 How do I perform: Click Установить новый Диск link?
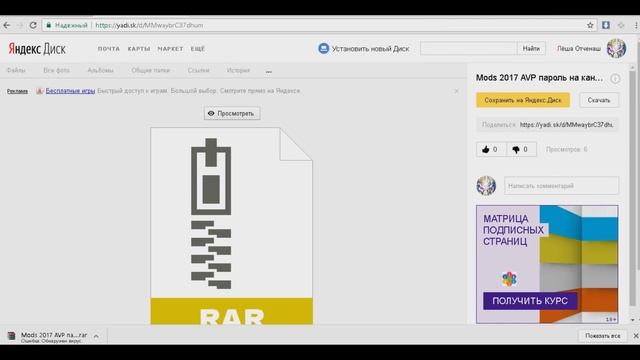(364, 49)
